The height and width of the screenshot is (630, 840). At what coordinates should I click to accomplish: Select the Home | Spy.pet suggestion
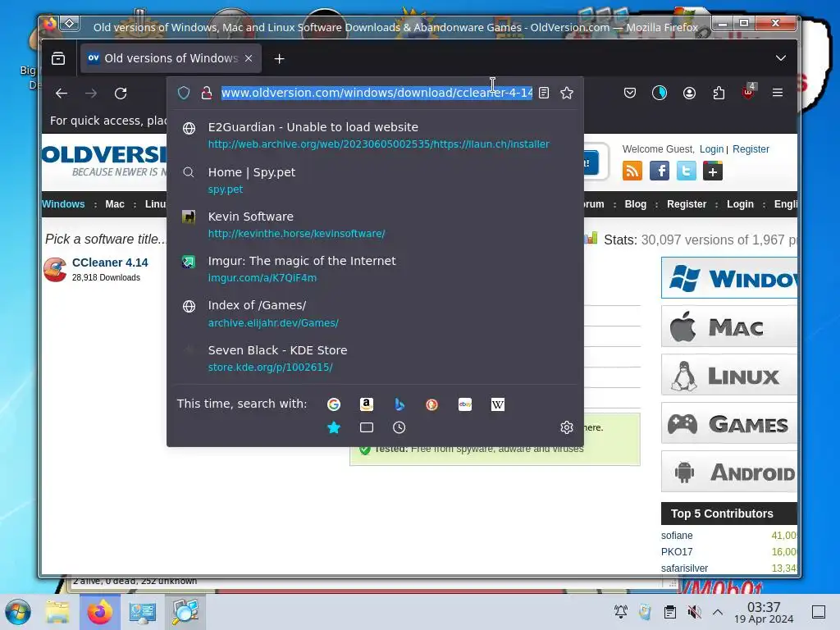point(375,180)
